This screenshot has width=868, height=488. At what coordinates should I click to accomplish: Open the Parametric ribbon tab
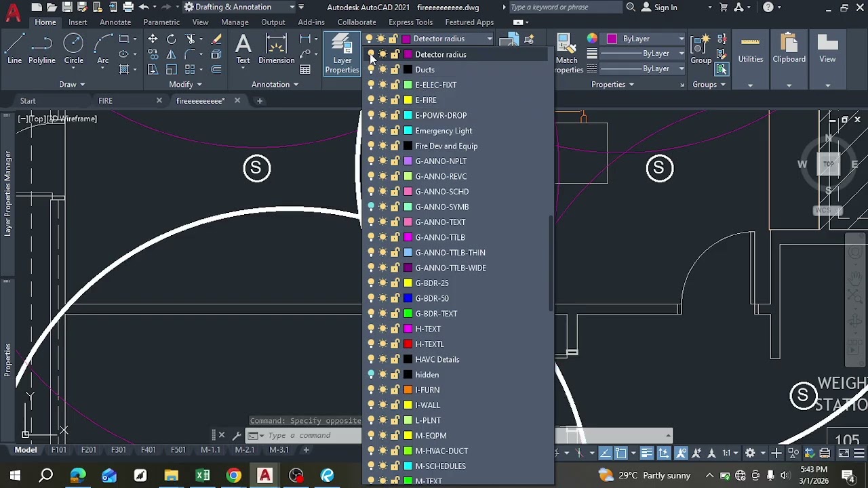coord(161,22)
